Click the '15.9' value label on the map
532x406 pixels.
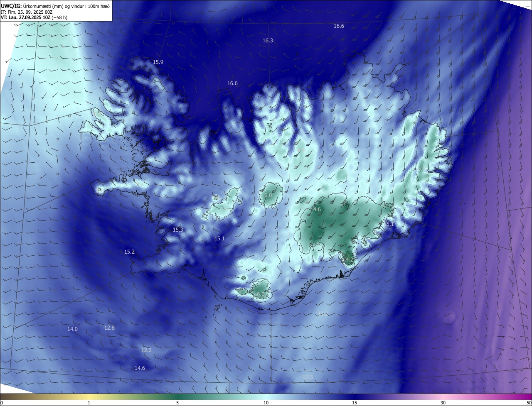click(158, 62)
